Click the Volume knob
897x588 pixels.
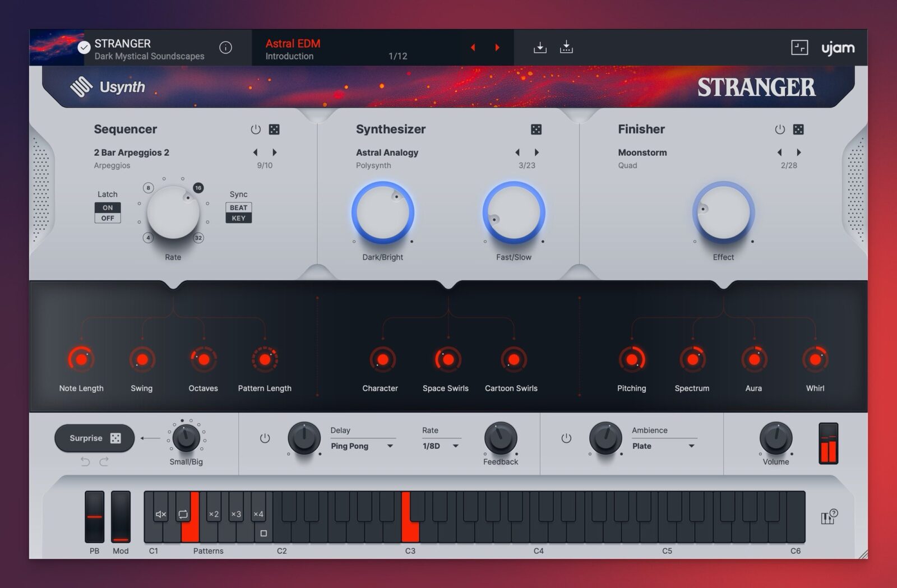(775, 438)
